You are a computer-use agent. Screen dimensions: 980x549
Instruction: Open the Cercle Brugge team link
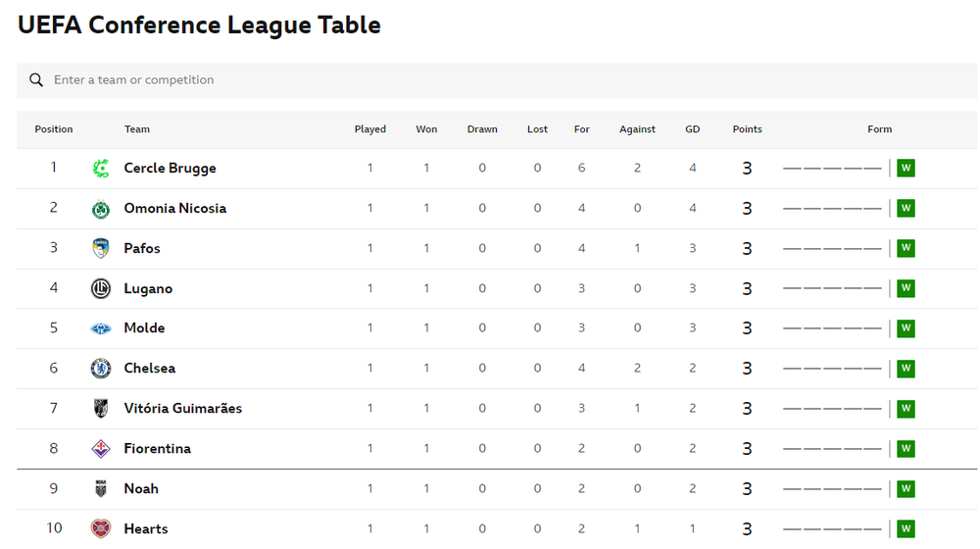click(x=170, y=169)
